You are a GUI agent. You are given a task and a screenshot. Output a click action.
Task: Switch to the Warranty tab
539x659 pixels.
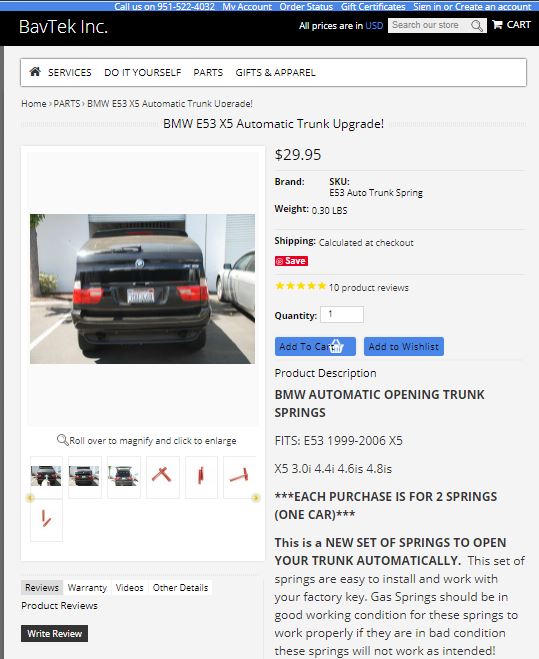[x=87, y=588]
